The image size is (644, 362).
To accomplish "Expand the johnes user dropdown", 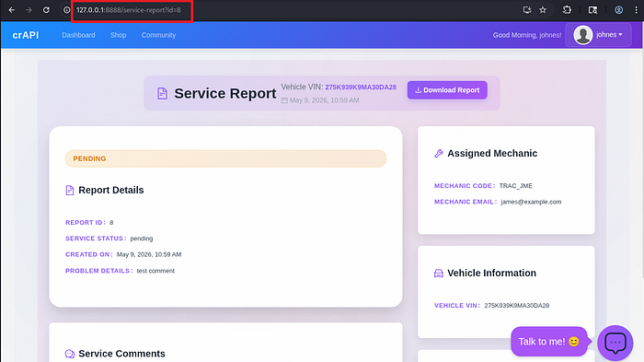I will (x=598, y=35).
